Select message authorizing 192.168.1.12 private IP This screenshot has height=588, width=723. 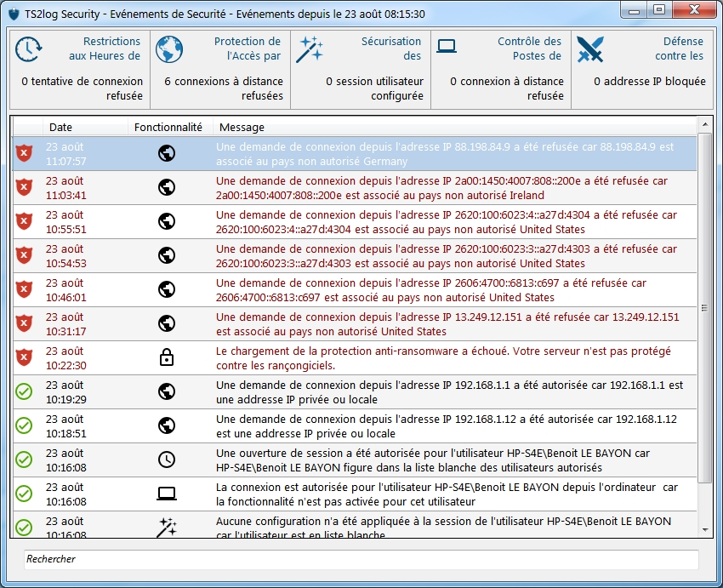[x=446, y=426]
